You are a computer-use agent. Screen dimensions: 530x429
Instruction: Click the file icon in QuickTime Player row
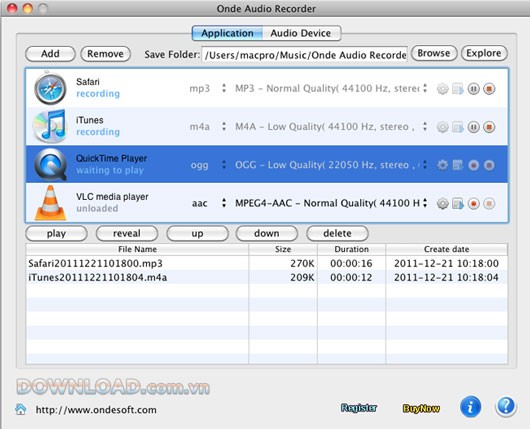[458, 165]
